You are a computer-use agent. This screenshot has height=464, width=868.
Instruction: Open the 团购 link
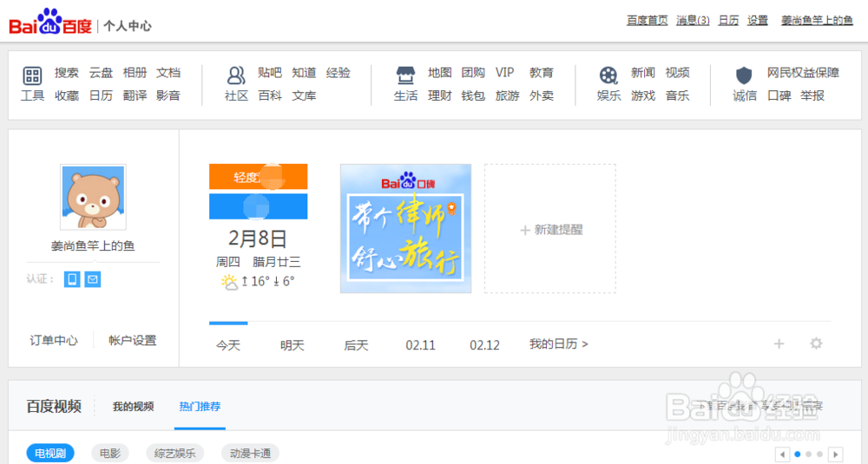(473, 73)
